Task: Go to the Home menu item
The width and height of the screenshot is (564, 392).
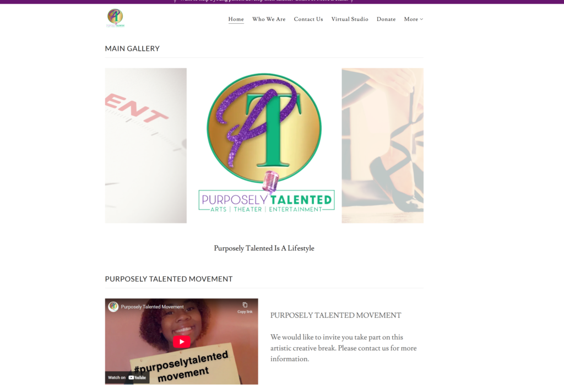Action: point(236,19)
